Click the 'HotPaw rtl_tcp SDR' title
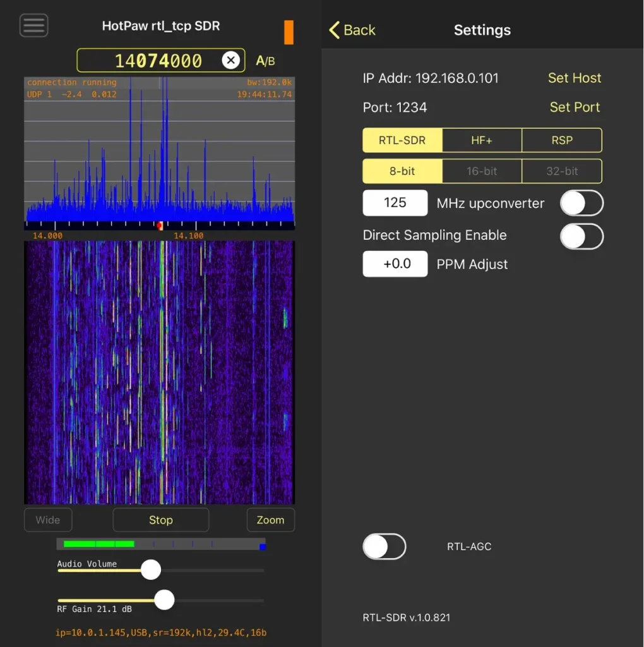Image resolution: width=644 pixels, height=647 pixels. 161,26
